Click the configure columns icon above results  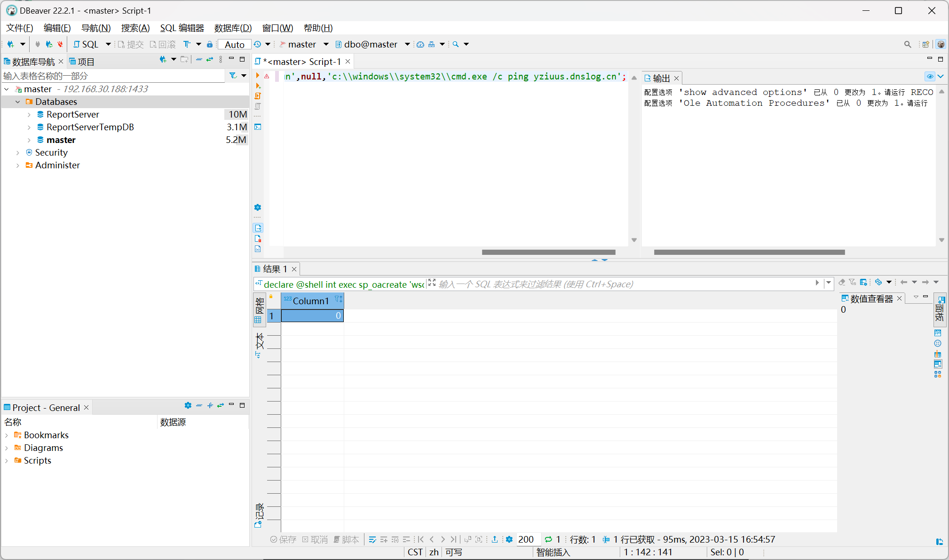pyautogui.click(x=863, y=282)
